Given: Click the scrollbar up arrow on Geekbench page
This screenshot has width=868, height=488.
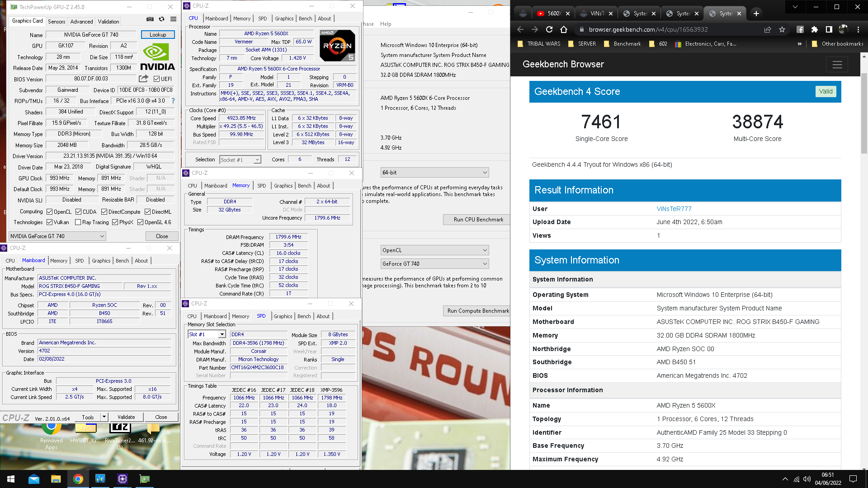Looking at the screenshot, I should click(864, 56).
